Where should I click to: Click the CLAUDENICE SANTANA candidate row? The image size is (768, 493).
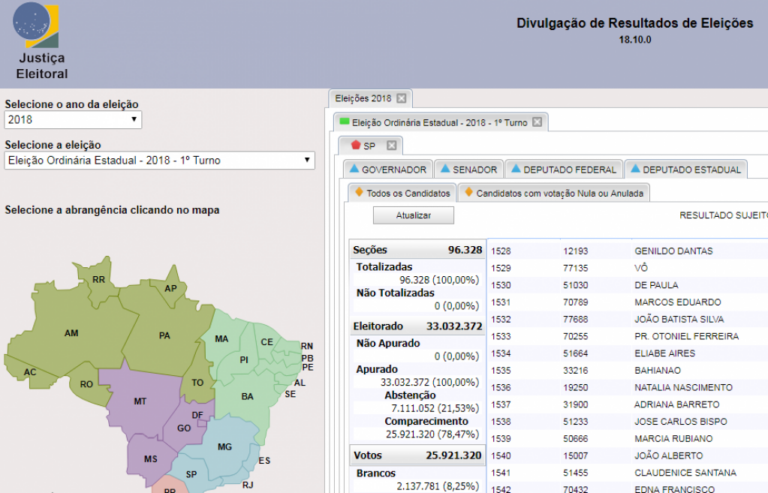coord(627,473)
